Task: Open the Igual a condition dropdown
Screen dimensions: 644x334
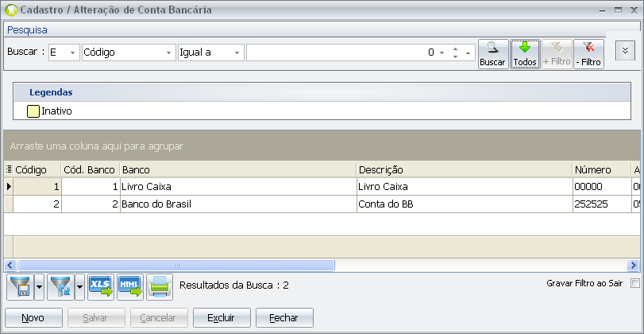Action: [x=237, y=52]
